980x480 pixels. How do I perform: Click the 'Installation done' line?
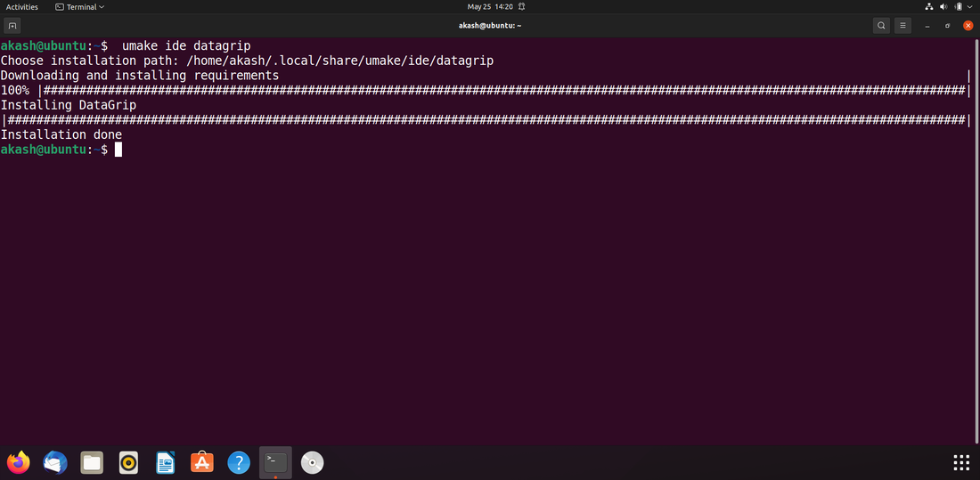(x=61, y=134)
